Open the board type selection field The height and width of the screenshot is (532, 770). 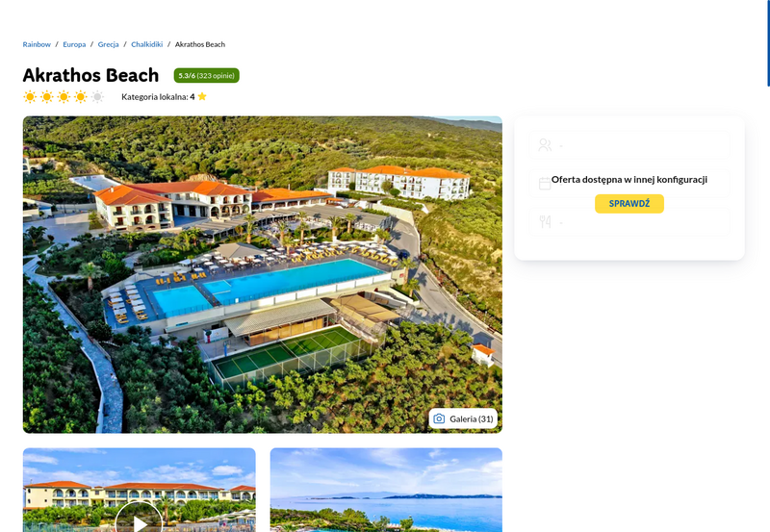pyautogui.click(x=629, y=222)
